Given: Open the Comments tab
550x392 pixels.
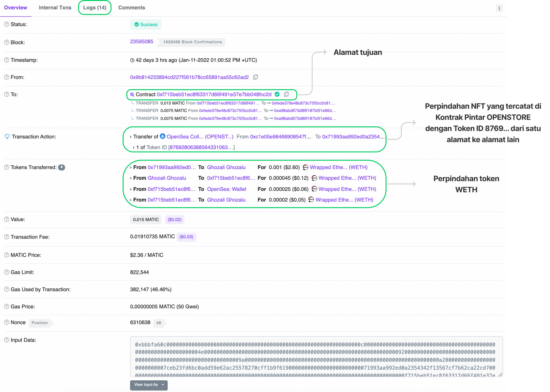Looking at the screenshot, I should pos(131,8).
